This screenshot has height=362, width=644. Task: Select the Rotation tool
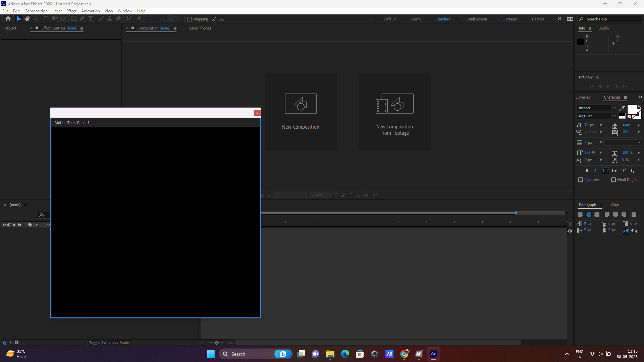click(46, 19)
